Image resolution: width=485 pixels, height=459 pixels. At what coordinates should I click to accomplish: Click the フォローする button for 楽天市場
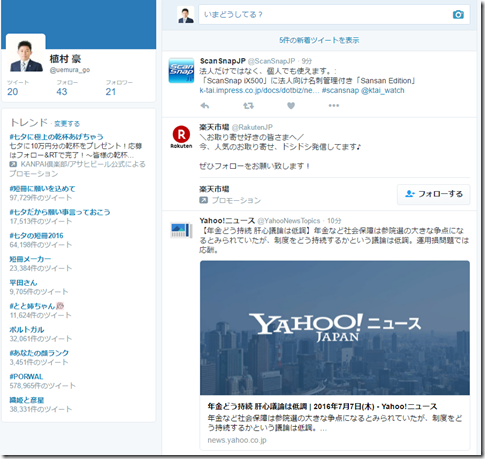433,194
